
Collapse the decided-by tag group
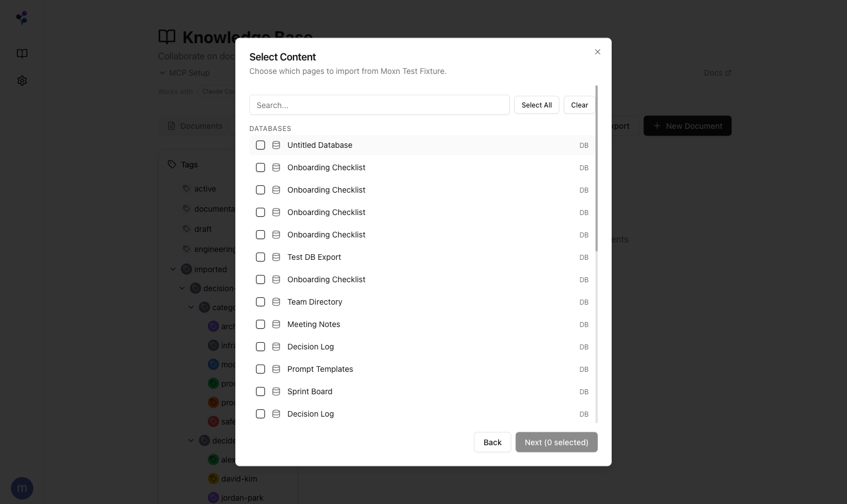191,441
